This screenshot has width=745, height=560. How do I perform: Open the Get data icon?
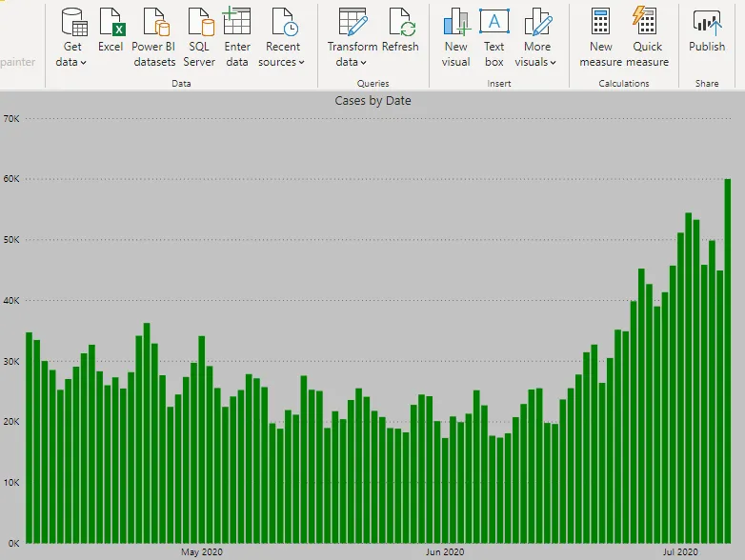(x=73, y=23)
